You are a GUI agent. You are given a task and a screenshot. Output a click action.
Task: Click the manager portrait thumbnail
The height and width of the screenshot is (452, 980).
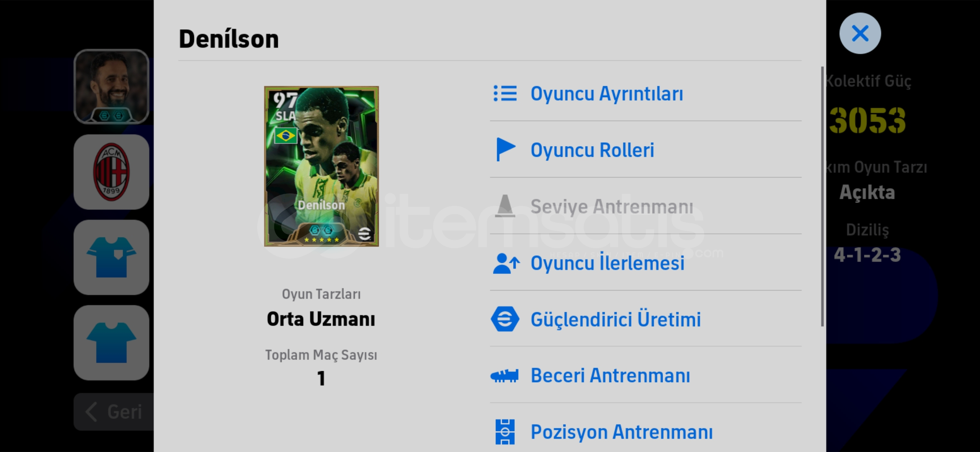[x=111, y=87]
